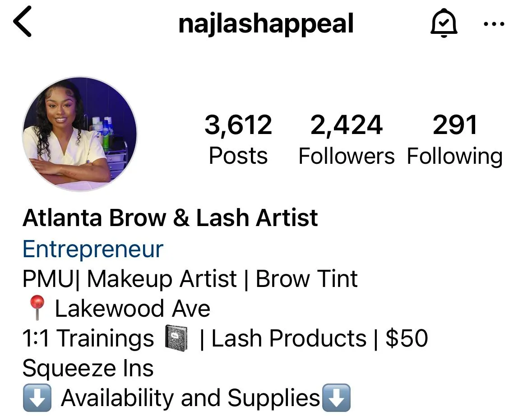Tap the Followers label

click(347, 156)
